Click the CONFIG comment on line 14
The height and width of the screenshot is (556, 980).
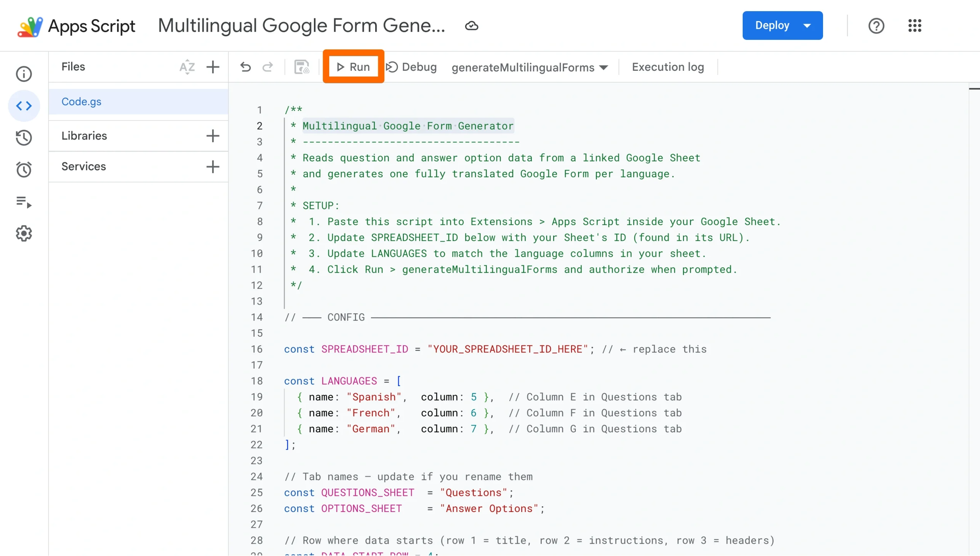[346, 318]
